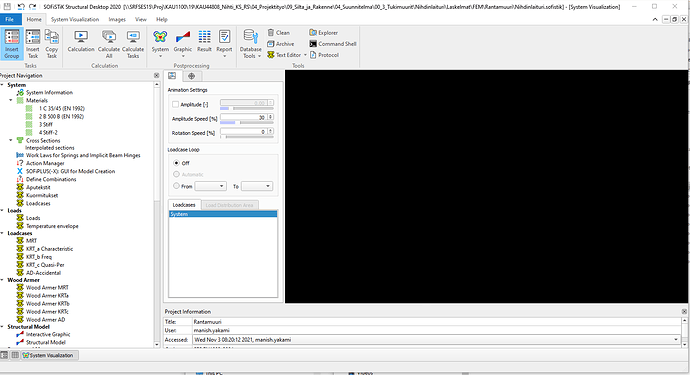This screenshot has height=375, width=690.
Task: Open Database Tools in the ribbon
Action: (x=250, y=44)
